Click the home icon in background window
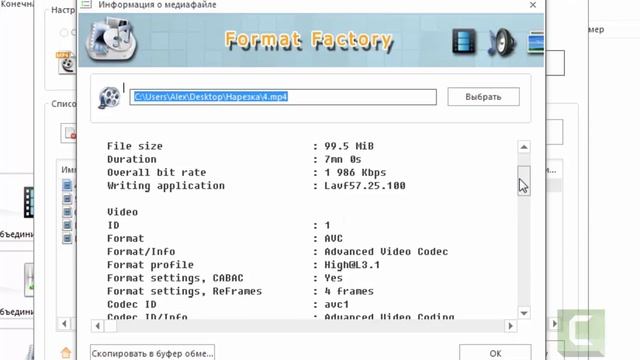Viewport: 640px width, 360px height. coord(66,352)
